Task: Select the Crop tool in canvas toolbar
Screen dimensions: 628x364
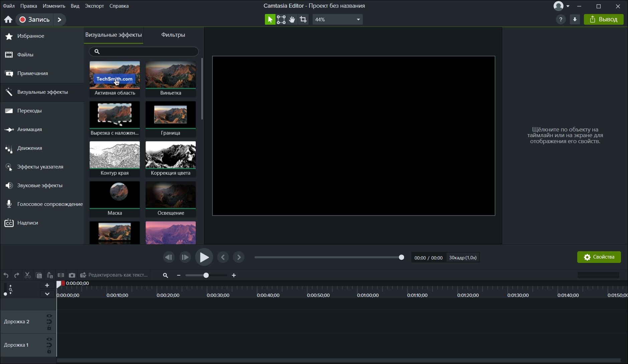Action: pos(303,20)
